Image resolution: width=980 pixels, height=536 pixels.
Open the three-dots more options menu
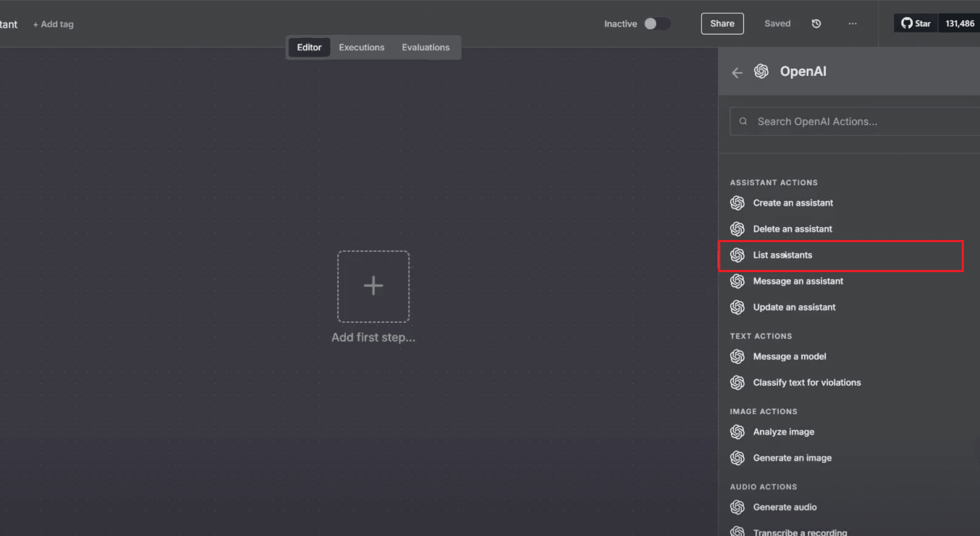click(x=852, y=23)
